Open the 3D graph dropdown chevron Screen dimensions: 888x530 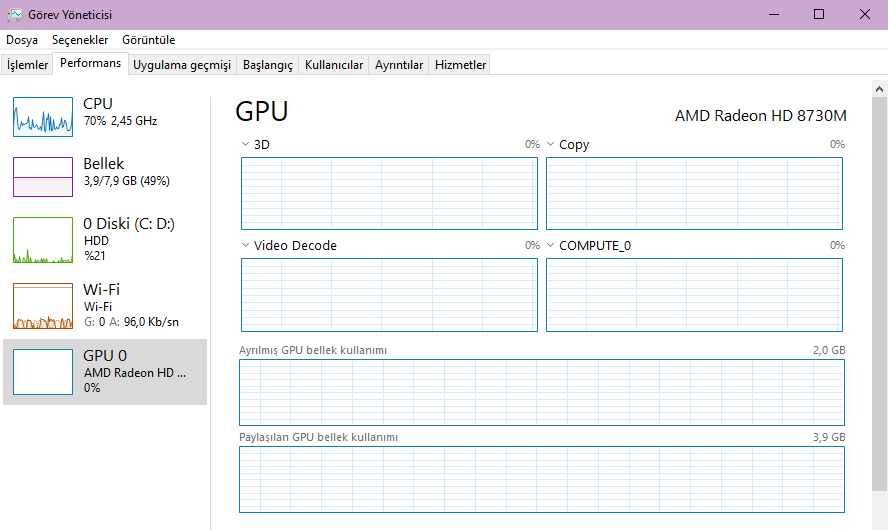(x=246, y=145)
